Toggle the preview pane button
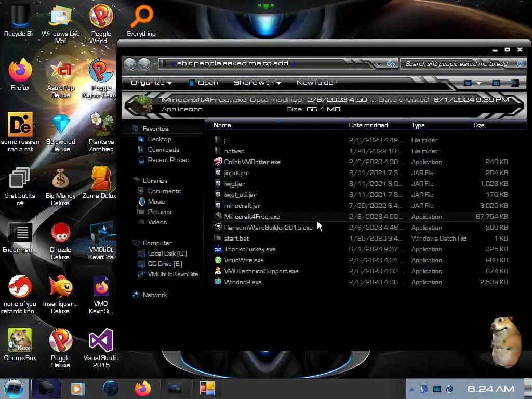The width and height of the screenshot is (532, 399). 496,83
